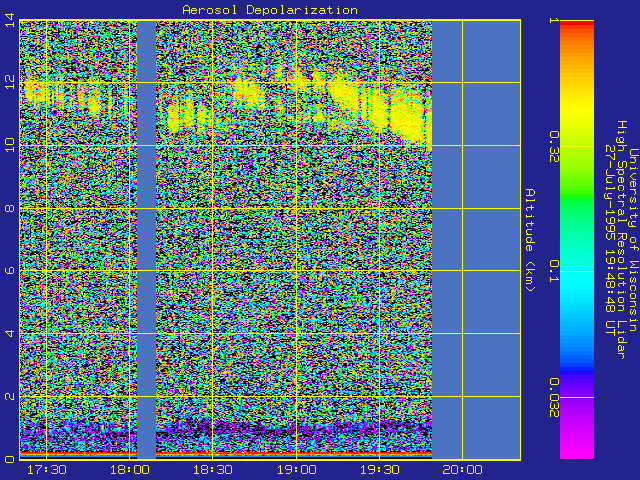The width and height of the screenshot is (640, 480).
Task: Click the colorbar label 0.032
Action: coord(553,398)
